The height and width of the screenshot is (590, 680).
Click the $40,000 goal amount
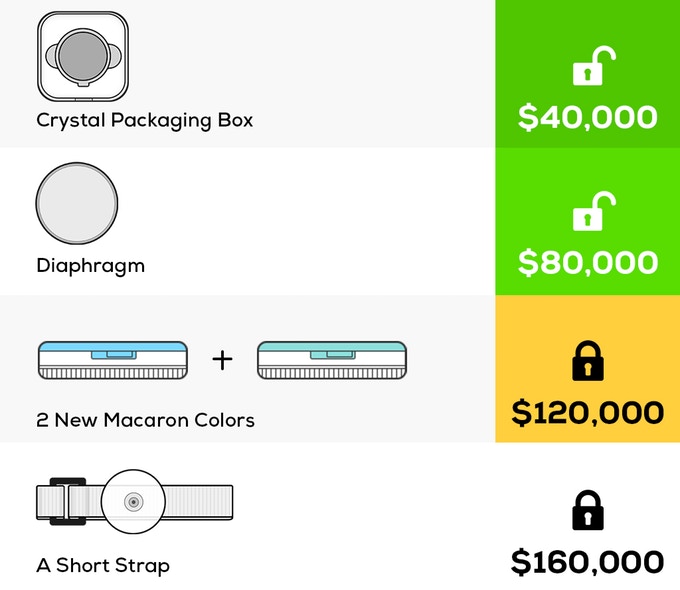[x=587, y=117]
